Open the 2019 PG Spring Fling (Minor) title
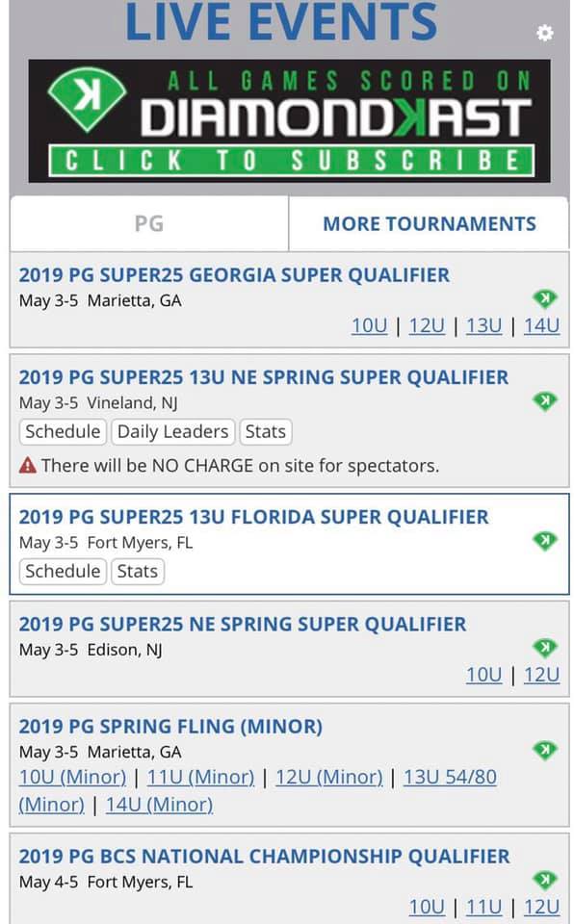 (x=170, y=726)
